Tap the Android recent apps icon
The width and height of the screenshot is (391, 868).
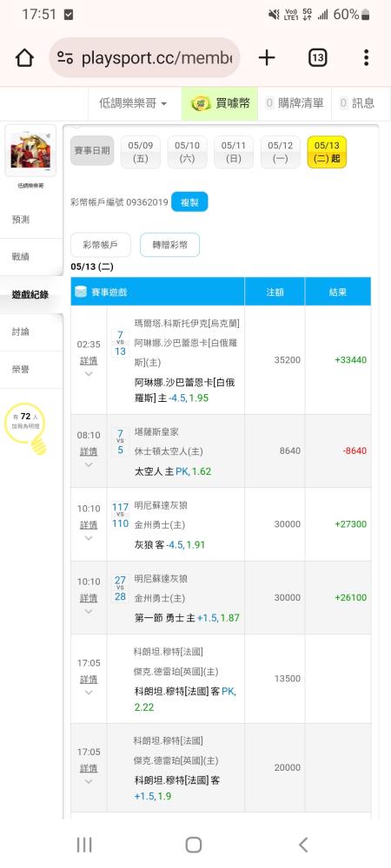point(84,845)
